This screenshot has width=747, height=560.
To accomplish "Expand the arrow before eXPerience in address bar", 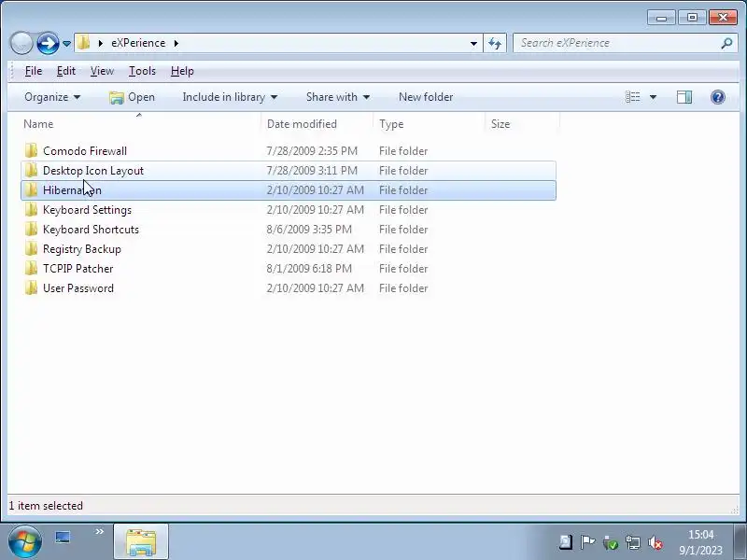I will pyautogui.click(x=101, y=43).
